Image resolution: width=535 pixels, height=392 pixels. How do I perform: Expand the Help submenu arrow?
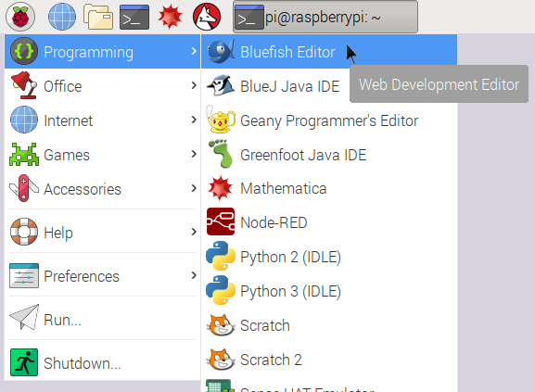click(x=194, y=232)
